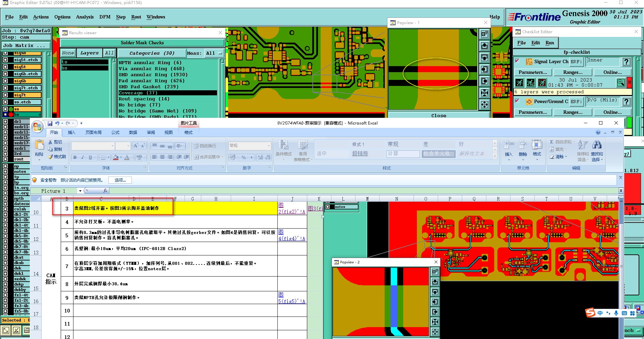Image resolution: width=644 pixels, height=339 pixels.
Task: Open the Analysis menu in Graphic Editor
Action: tap(85, 17)
